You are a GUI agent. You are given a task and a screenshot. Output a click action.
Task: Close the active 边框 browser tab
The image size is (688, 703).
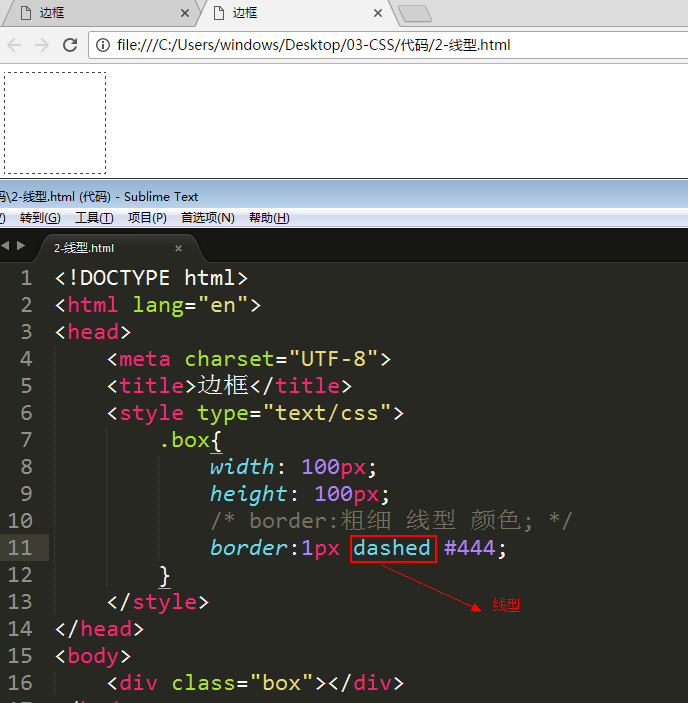point(378,13)
